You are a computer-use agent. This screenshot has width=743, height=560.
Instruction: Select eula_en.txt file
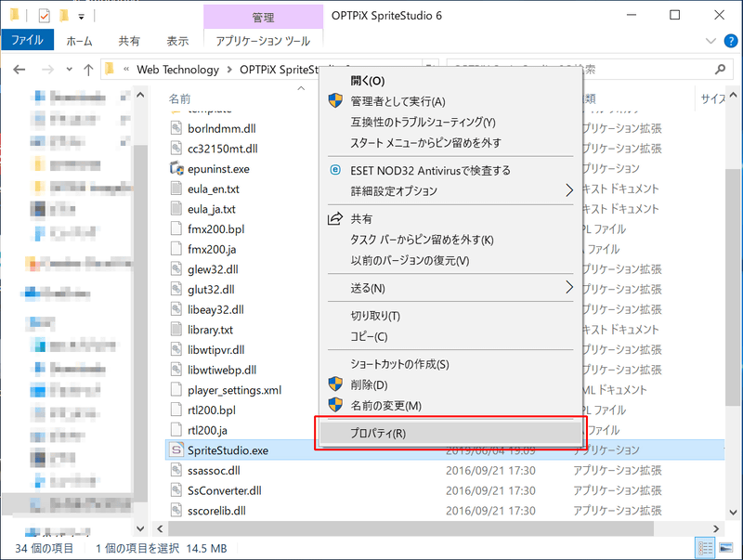pos(214,189)
